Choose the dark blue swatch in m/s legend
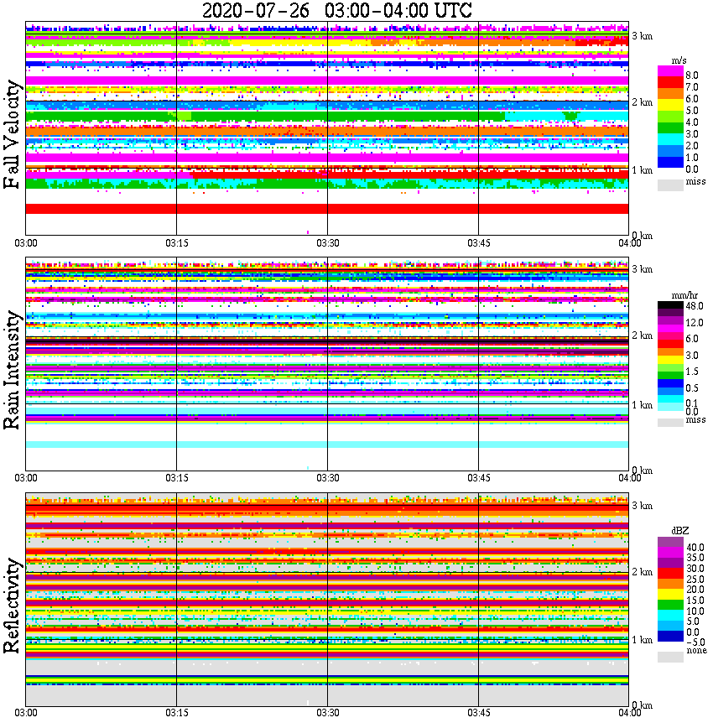 tap(670, 163)
